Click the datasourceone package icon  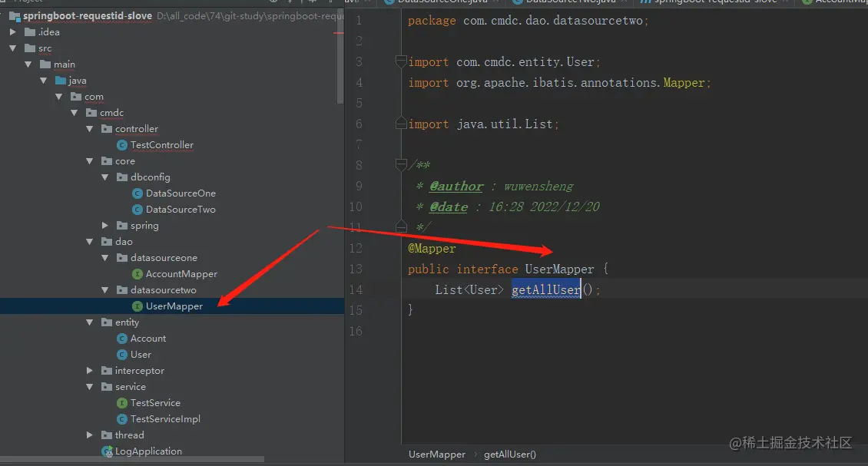click(122, 257)
